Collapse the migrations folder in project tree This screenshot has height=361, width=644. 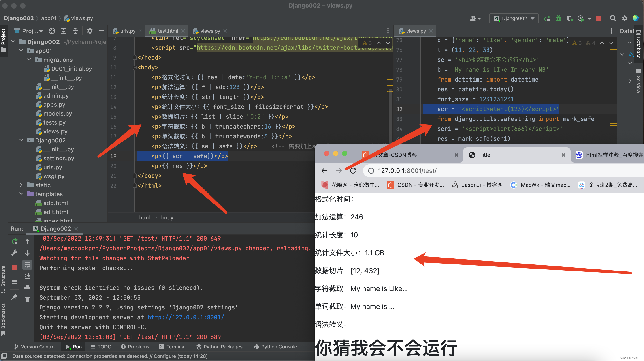(29, 60)
